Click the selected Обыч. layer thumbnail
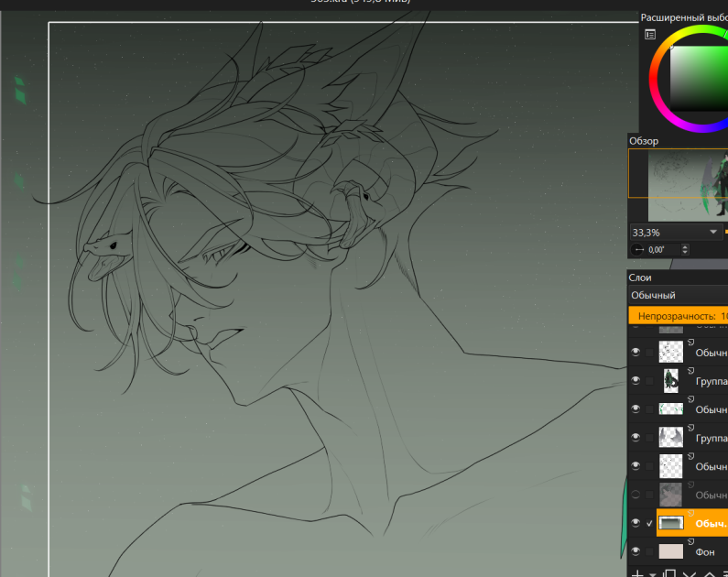 pyautogui.click(x=671, y=523)
